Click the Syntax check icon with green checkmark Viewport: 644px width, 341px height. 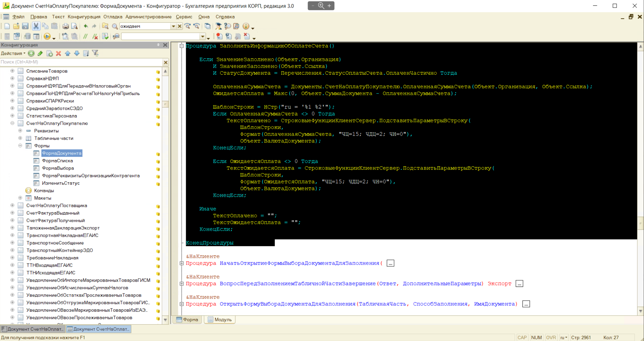[x=105, y=36]
